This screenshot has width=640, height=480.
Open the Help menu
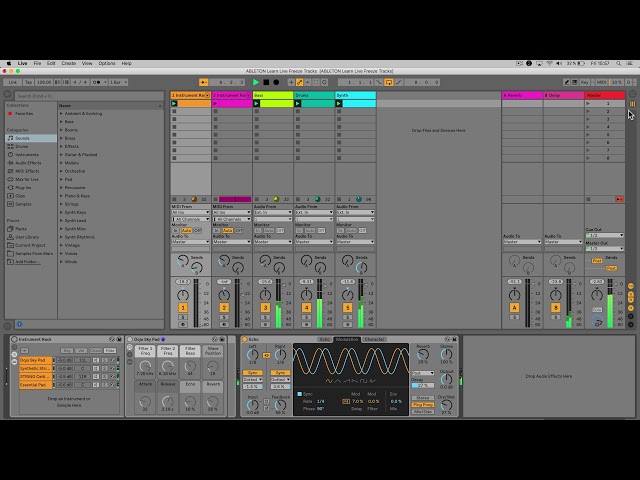(127, 63)
